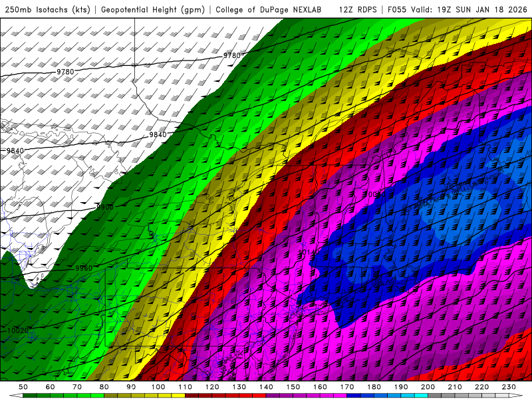532x399 pixels.
Task: Click the 10020 height contour label
Action: (x=18, y=331)
